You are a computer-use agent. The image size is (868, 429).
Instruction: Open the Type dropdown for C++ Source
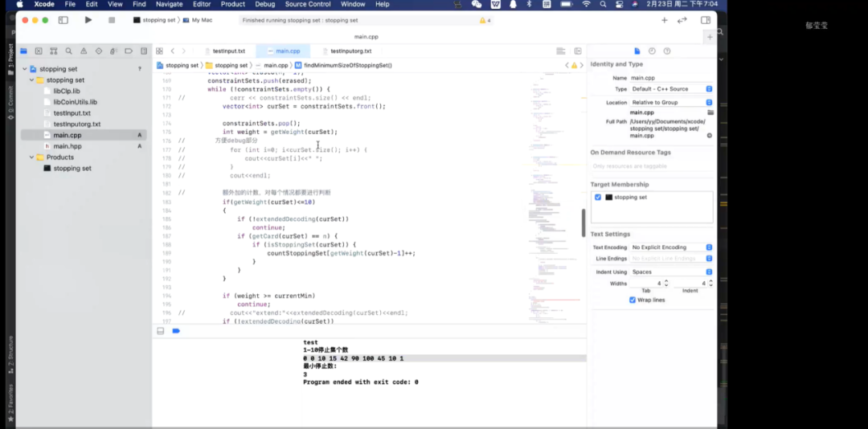click(x=671, y=89)
